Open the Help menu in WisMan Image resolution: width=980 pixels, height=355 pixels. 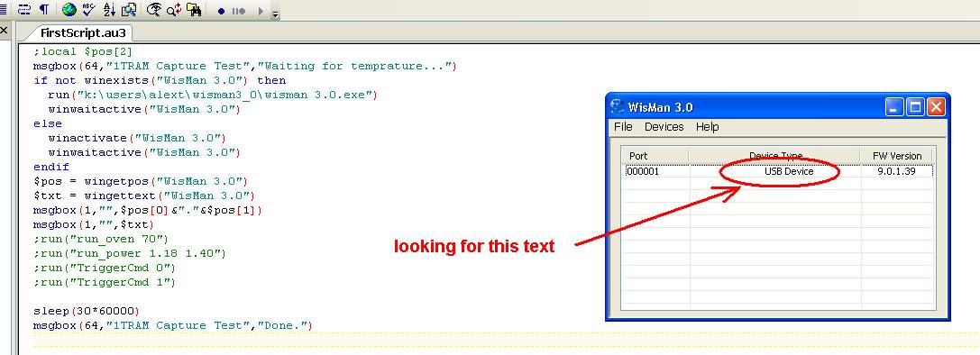(708, 127)
